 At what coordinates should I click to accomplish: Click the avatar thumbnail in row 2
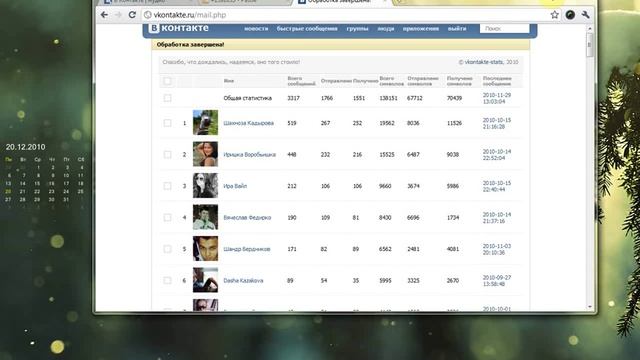point(205,154)
